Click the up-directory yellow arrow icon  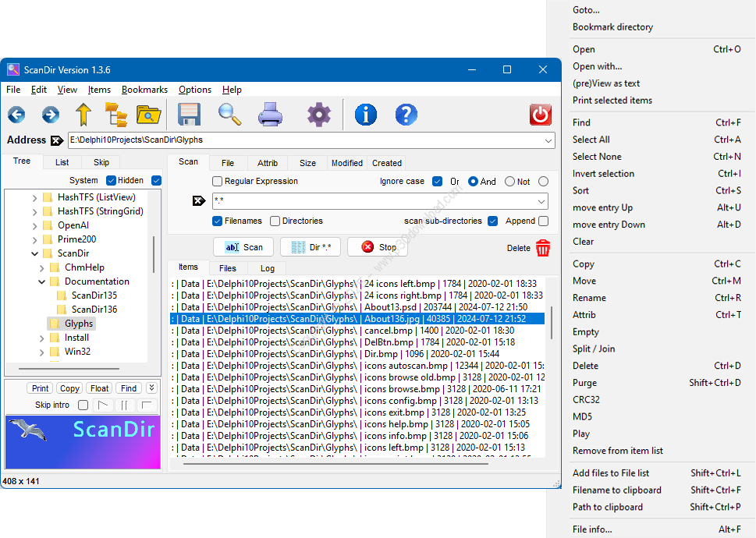point(83,115)
